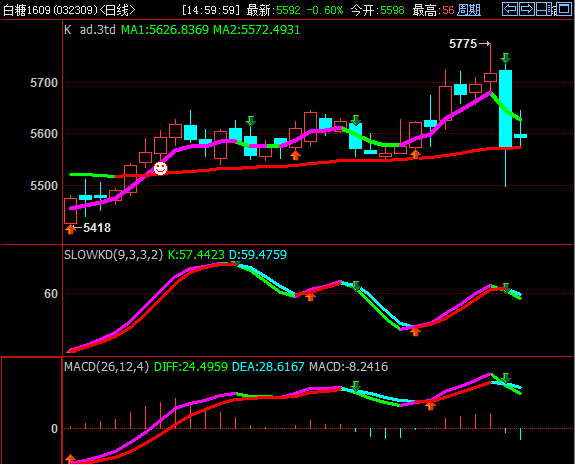Click the K ad.3td indicator title
This screenshot has width=575, height=464.
[90, 30]
